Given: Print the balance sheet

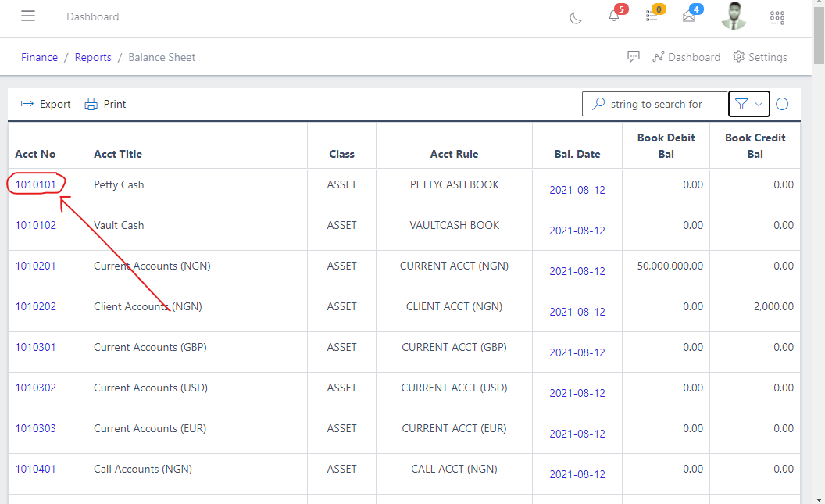Looking at the screenshot, I should coord(105,104).
